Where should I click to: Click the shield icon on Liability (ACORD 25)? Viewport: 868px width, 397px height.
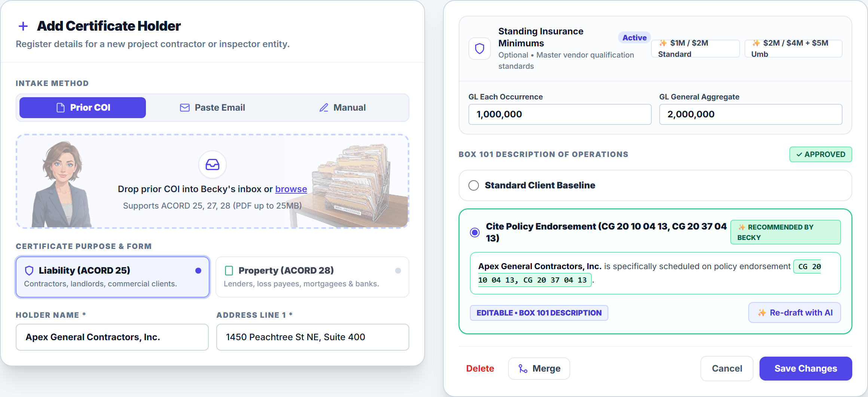coord(29,270)
